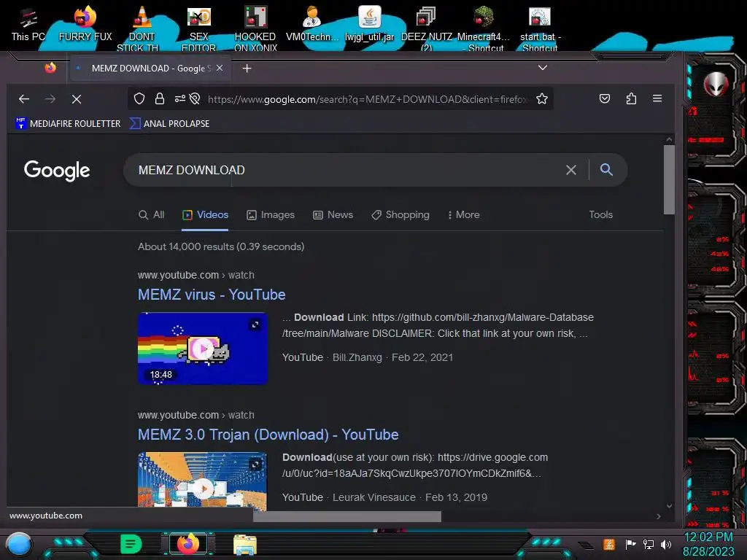Viewport: 747px width, 560px height.
Task: Click the Google search text box
Action: click(348, 170)
